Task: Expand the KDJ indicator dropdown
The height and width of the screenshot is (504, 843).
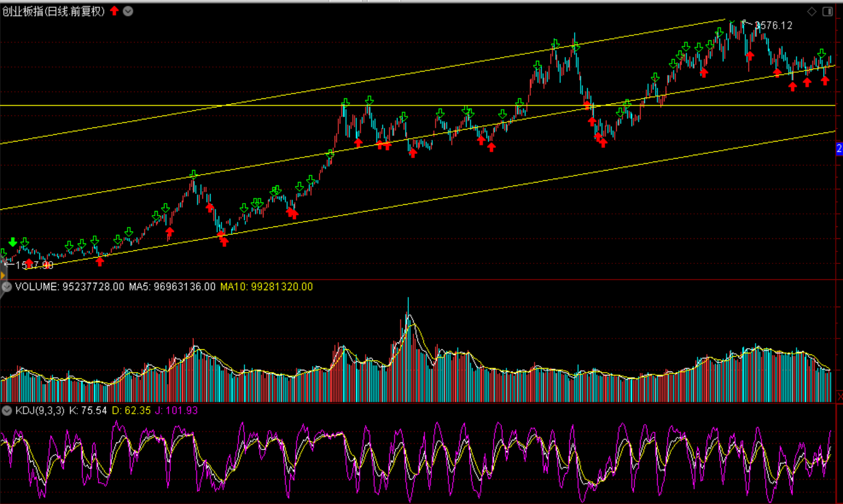Action: click(6, 411)
